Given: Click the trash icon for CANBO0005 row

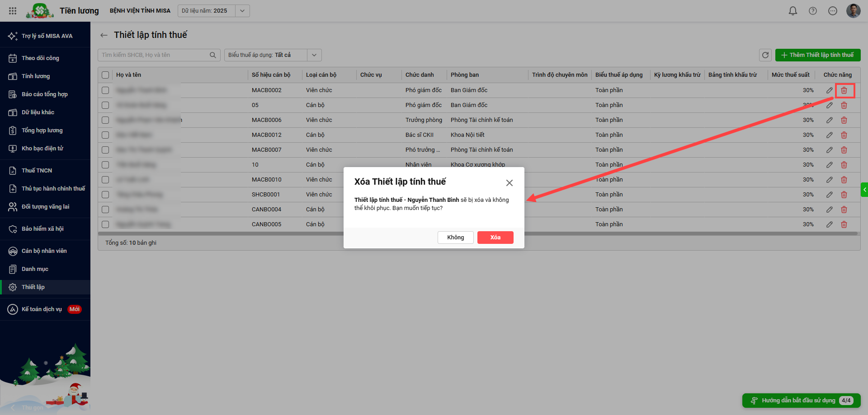Looking at the screenshot, I should pyautogui.click(x=844, y=224).
